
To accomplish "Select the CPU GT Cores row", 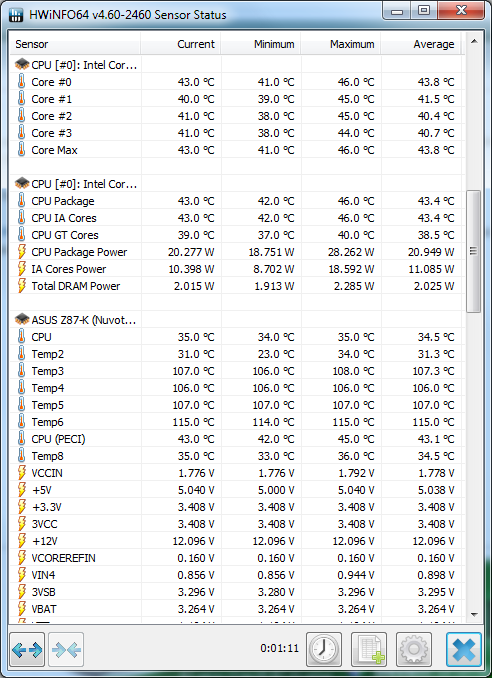I will click(x=236, y=235).
